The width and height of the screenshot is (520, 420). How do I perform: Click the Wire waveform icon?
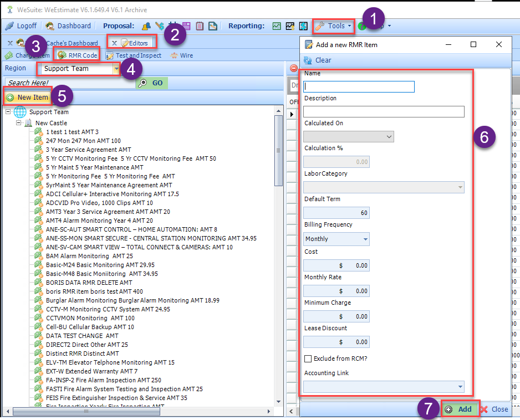pos(174,56)
